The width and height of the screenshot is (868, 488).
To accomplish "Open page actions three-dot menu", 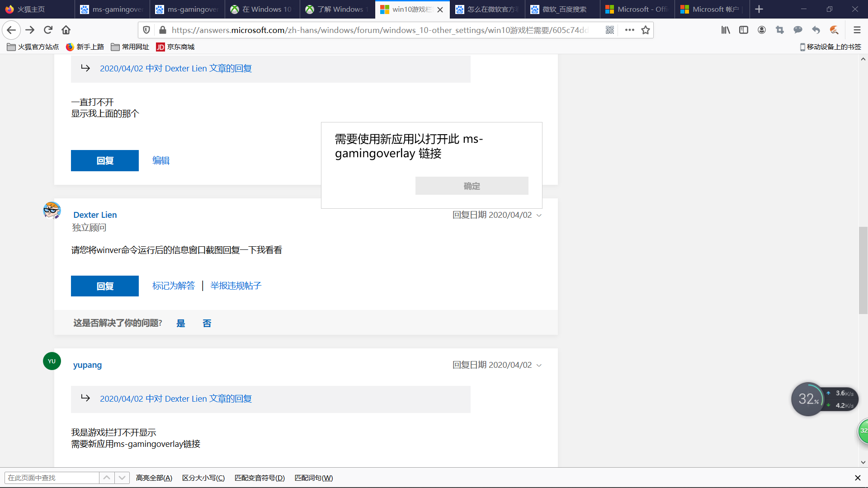I will [629, 30].
